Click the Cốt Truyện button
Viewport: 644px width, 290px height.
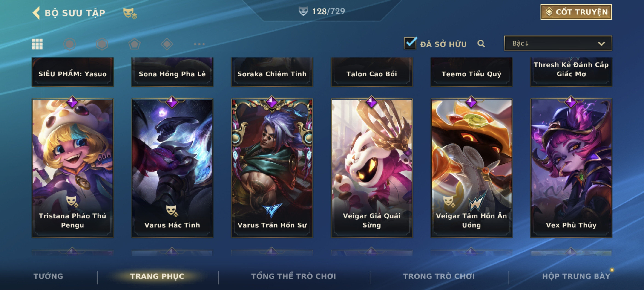click(576, 12)
